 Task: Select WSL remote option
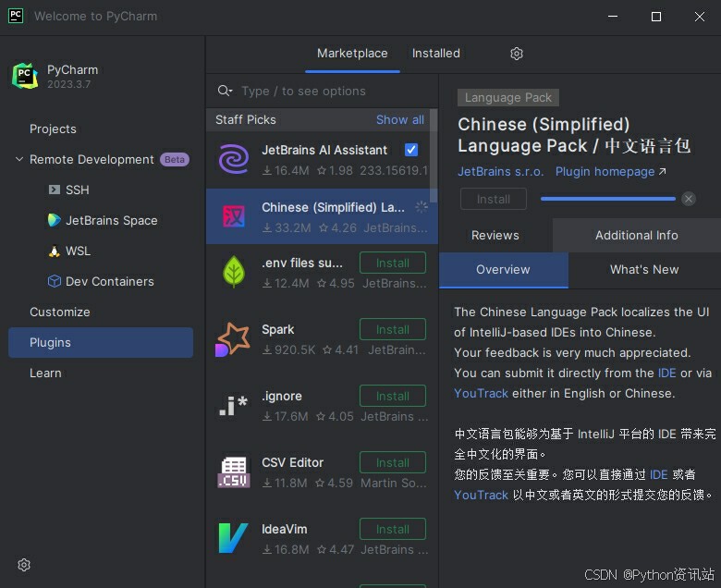point(79,251)
